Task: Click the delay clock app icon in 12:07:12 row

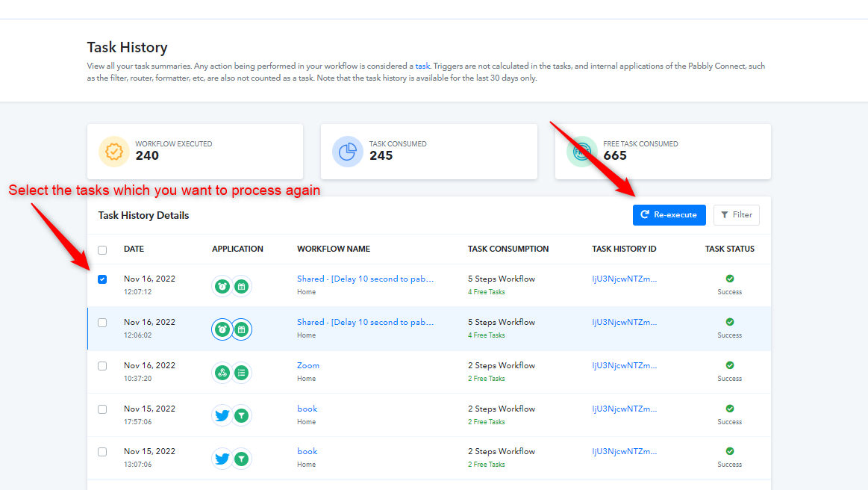Action: (x=222, y=286)
